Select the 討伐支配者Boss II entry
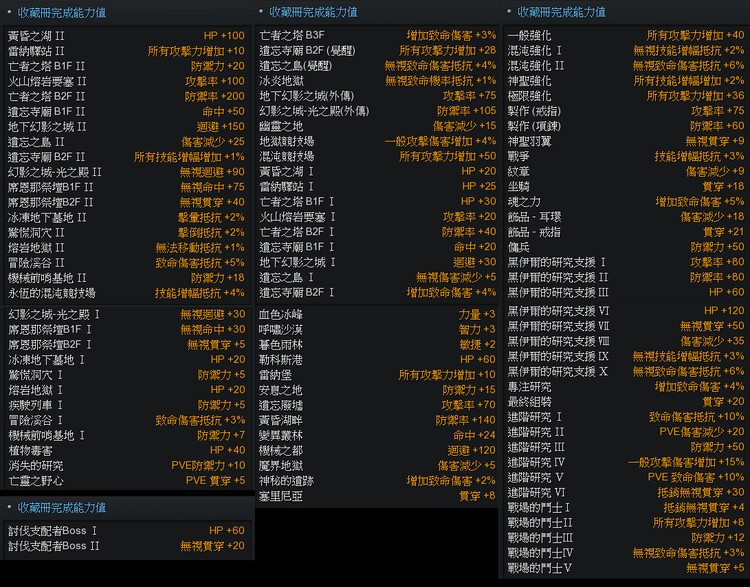 coord(54,546)
